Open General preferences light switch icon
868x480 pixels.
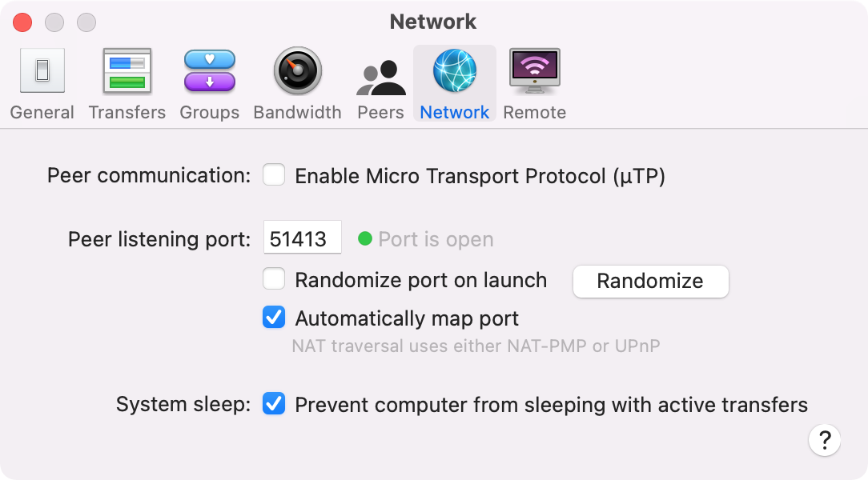(42, 70)
